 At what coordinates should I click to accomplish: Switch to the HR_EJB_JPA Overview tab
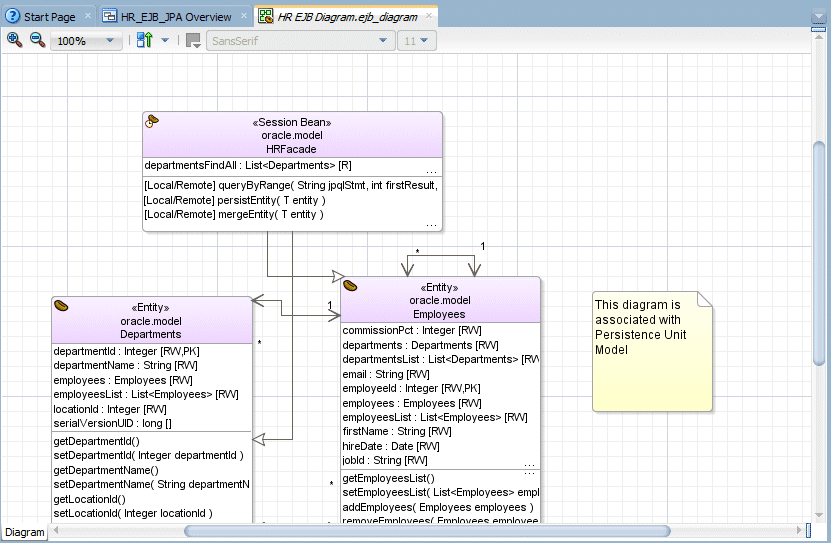(x=175, y=17)
